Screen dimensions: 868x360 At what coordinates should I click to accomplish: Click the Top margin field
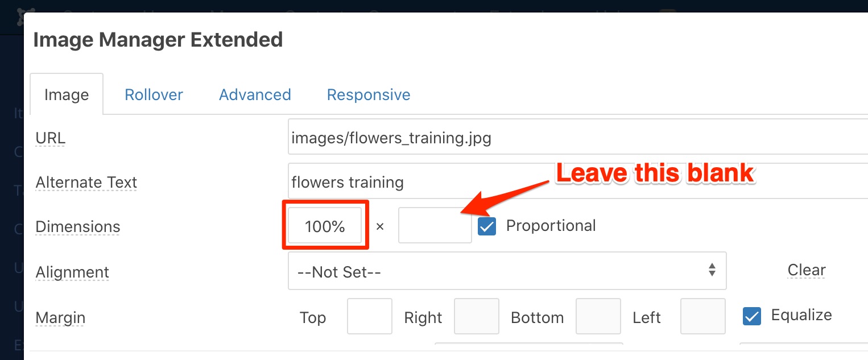click(369, 316)
